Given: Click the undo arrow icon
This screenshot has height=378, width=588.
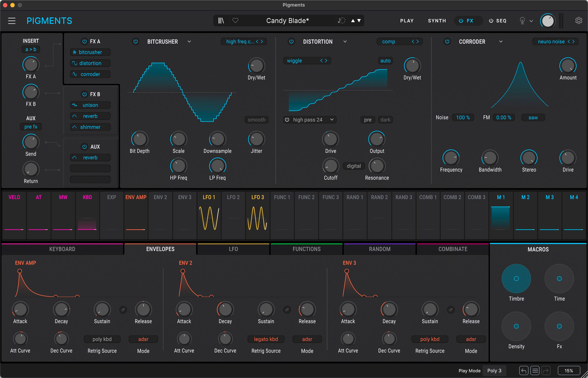Looking at the screenshot, I should (x=524, y=371).
